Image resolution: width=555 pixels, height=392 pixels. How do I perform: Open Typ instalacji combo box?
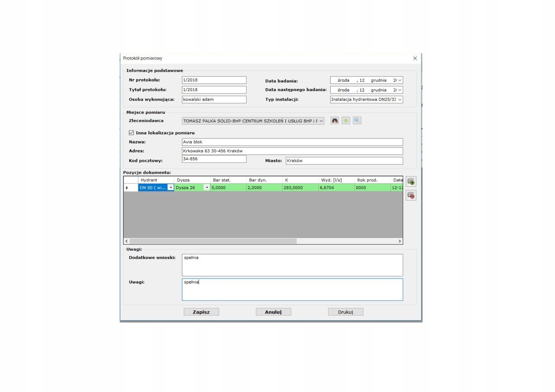(400, 100)
